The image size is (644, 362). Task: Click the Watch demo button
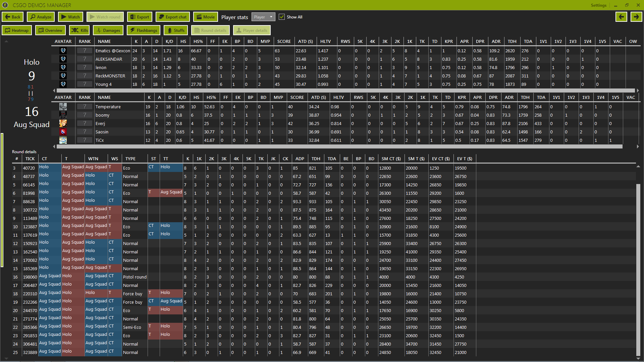click(71, 17)
